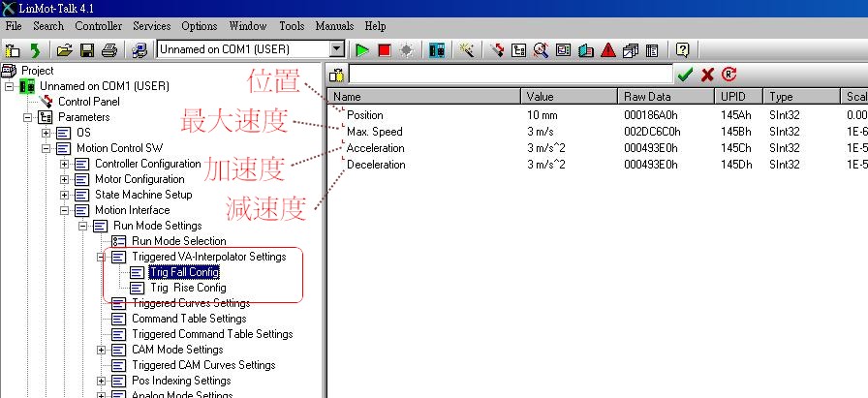This screenshot has width=868, height=398.
Task: Expand the CAM Mode Settings node
Action: click(101, 350)
